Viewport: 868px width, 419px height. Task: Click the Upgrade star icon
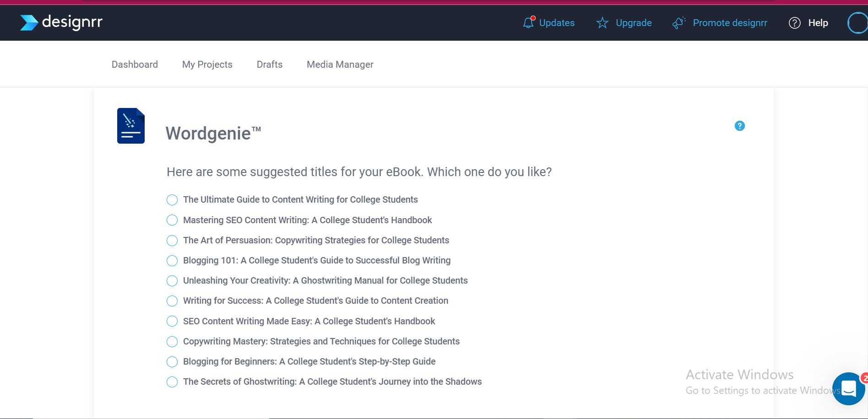pyautogui.click(x=602, y=22)
